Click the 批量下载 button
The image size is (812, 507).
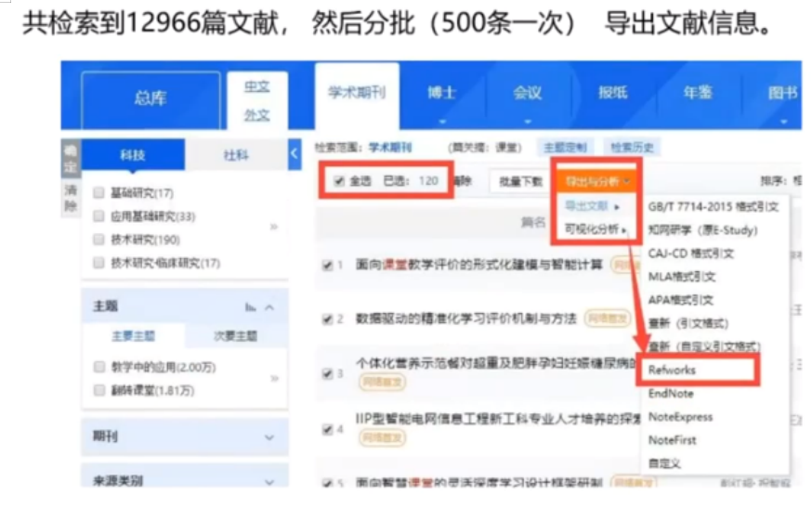click(x=520, y=181)
